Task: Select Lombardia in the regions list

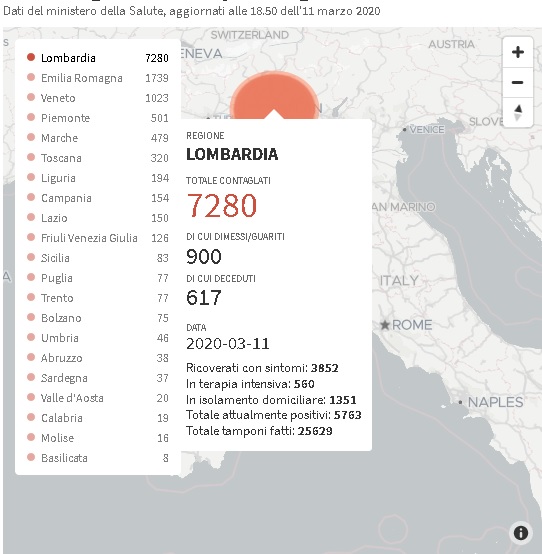Action: (98, 58)
